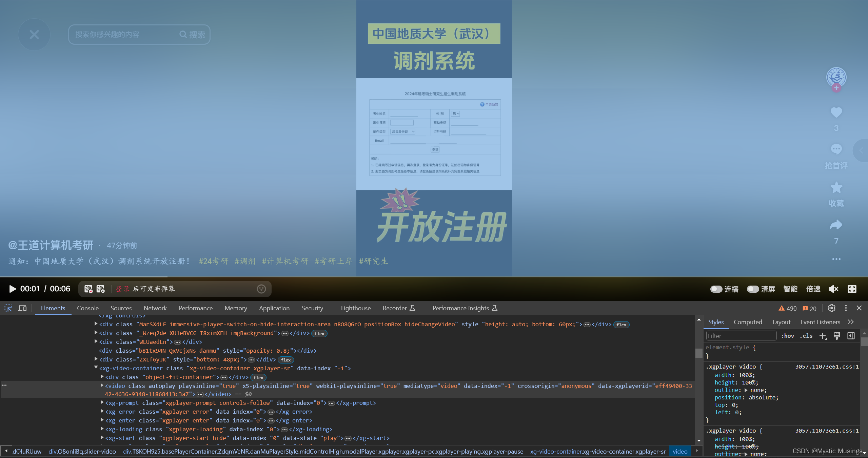Toggle the 清屏 clear screen switch
The width and height of the screenshot is (868, 458).
coord(753,289)
